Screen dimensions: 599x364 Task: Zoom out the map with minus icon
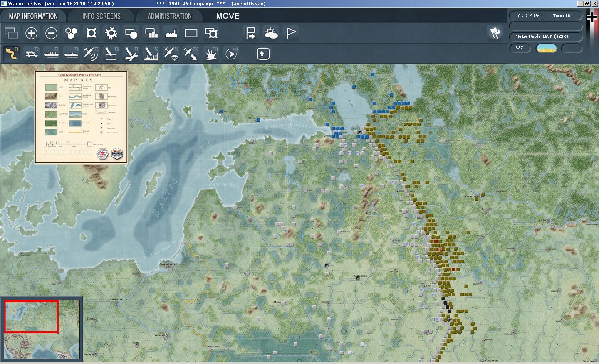tap(51, 33)
